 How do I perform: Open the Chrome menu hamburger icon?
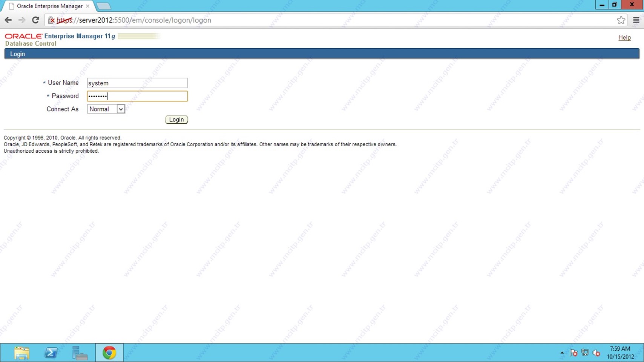[x=636, y=20]
